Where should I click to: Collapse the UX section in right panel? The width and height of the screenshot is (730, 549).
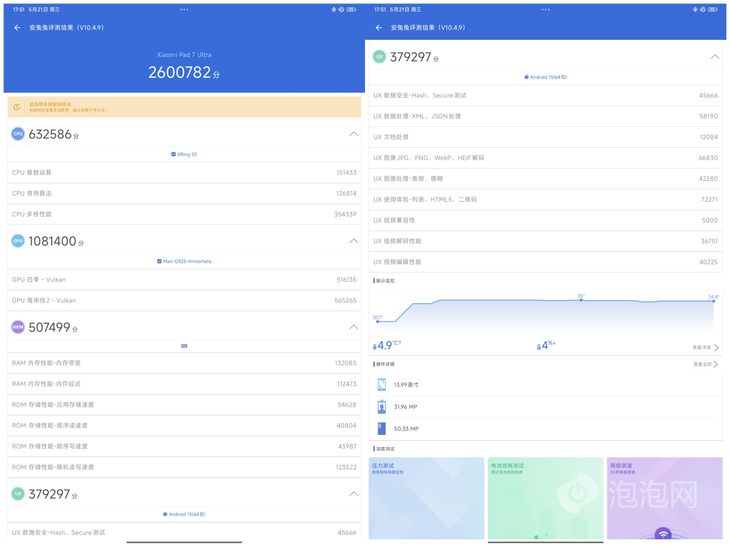[x=714, y=57]
